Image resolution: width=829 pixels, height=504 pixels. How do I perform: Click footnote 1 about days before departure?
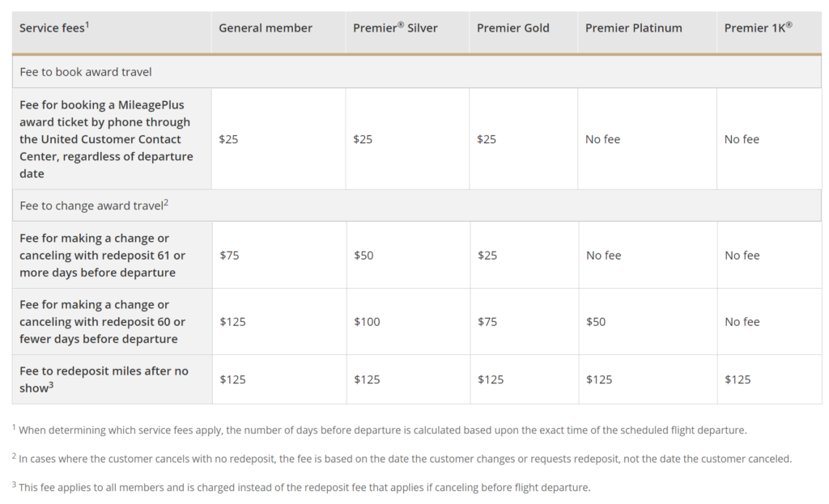[x=379, y=430]
